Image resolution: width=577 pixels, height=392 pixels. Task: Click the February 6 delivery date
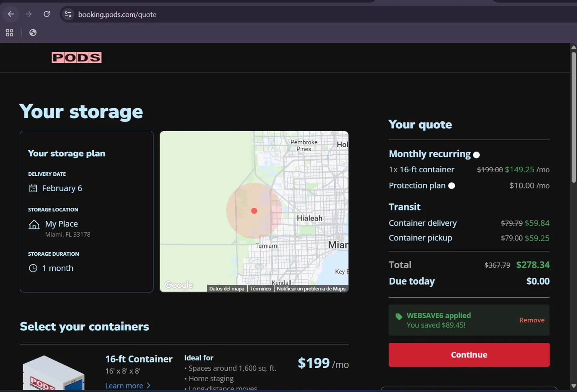coord(62,188)
